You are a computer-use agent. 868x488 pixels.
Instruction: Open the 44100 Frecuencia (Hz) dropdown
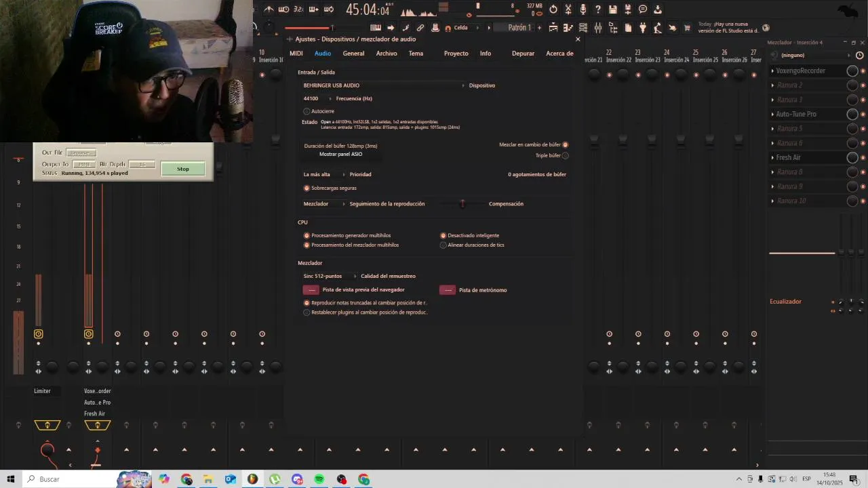pyautogui.click(x=316, y=98)
